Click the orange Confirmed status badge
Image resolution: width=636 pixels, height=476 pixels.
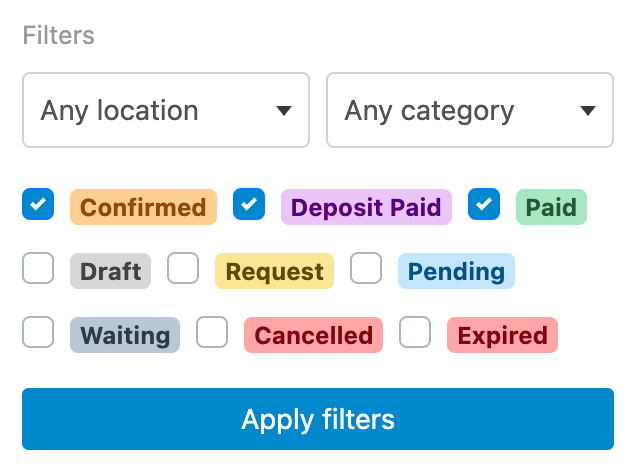click(143, 208)
